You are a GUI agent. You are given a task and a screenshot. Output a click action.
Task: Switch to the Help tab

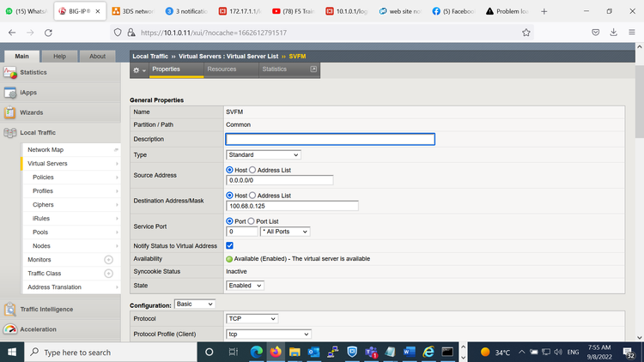(x=59, y=56)
